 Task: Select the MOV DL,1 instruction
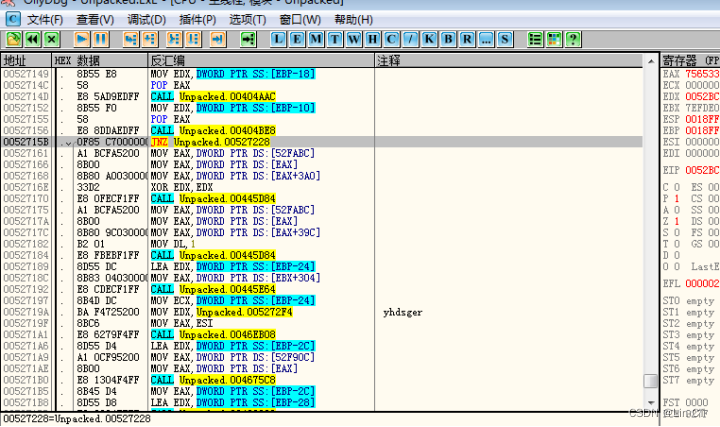173,244
